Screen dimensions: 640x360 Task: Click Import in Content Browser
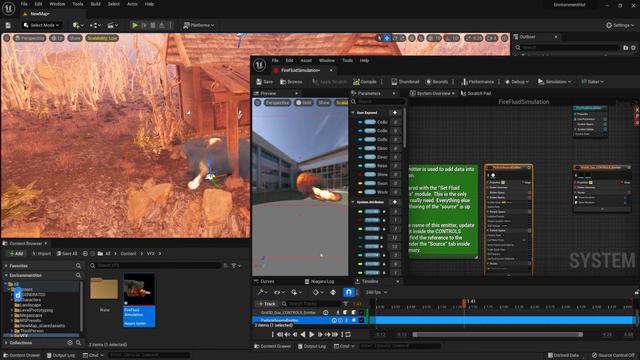(41, 253)
